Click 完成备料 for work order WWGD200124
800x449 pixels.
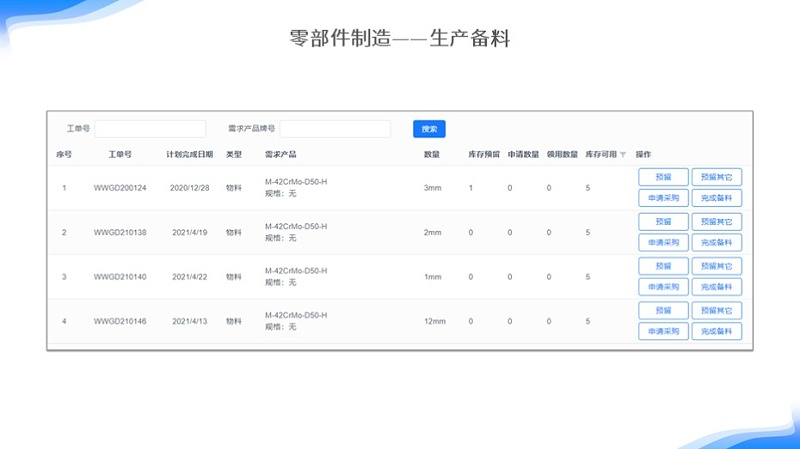716,198
